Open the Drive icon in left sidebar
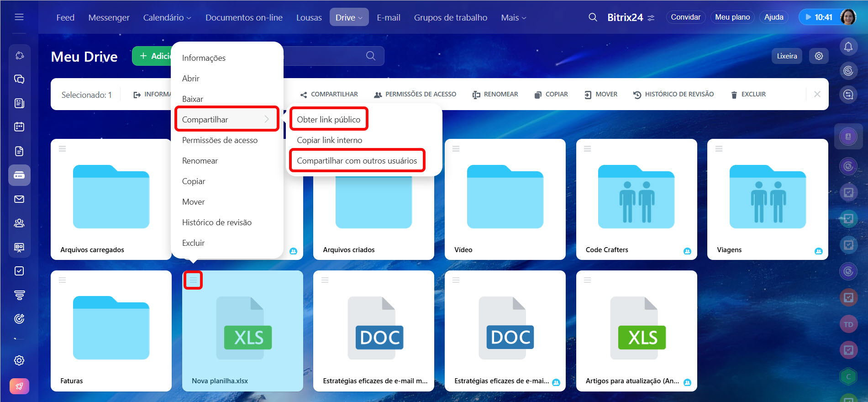The width and height of the screenshot is (868, 402). pyautogui.click(x=19, y=175)
